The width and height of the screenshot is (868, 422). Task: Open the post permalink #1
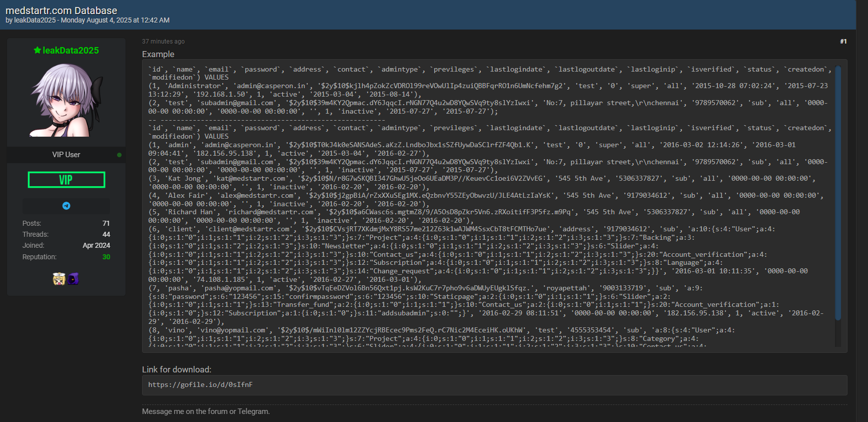pos(843,42)
